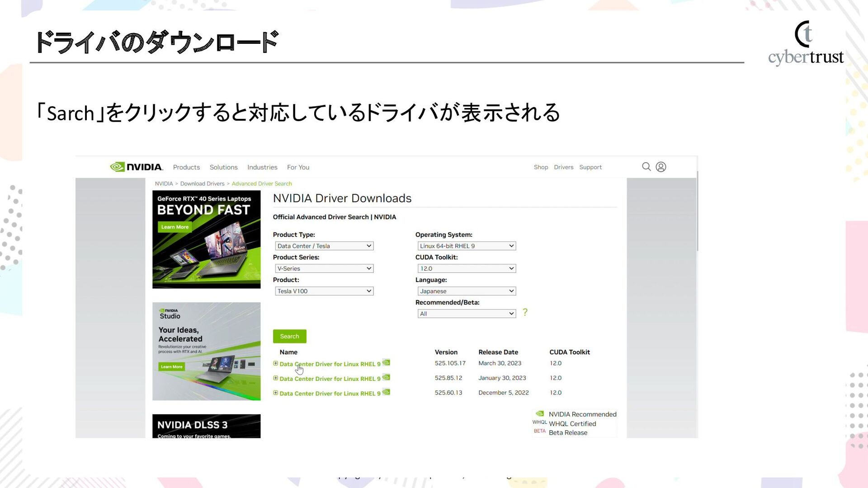Click the green Search button
Viewport: 868px width, 488px height.
(x=289, y=336)
